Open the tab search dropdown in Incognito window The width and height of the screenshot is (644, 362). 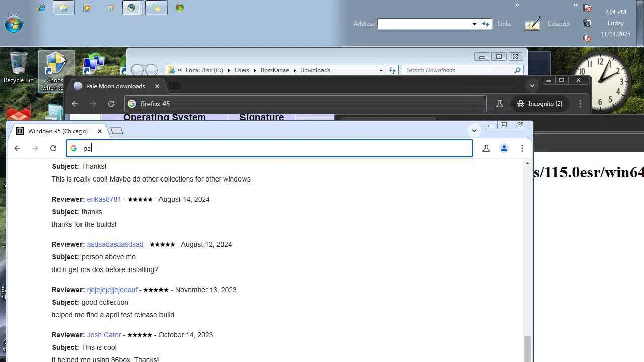coord(532,85)
